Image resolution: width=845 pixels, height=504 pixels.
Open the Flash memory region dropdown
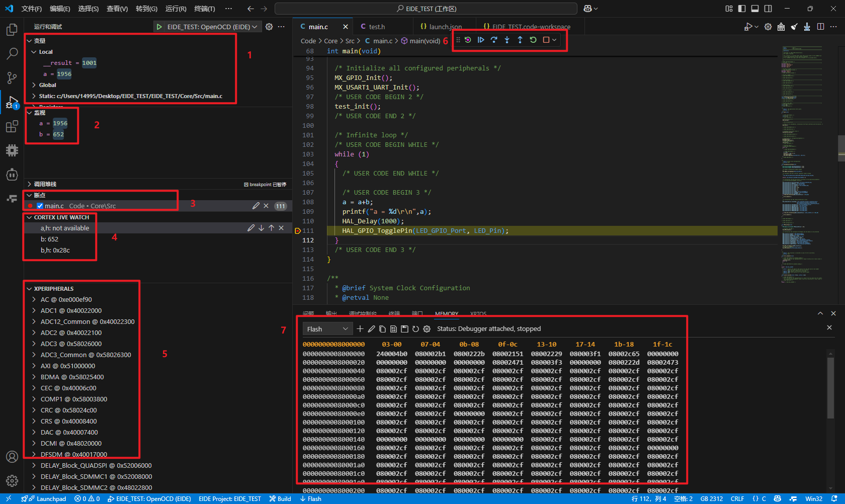coord(327,328)
